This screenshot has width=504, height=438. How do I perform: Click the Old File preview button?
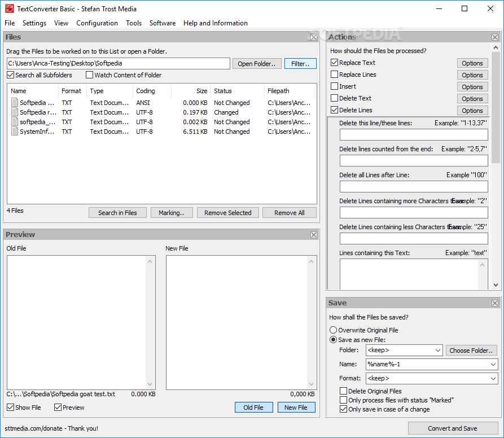(253, 408)
